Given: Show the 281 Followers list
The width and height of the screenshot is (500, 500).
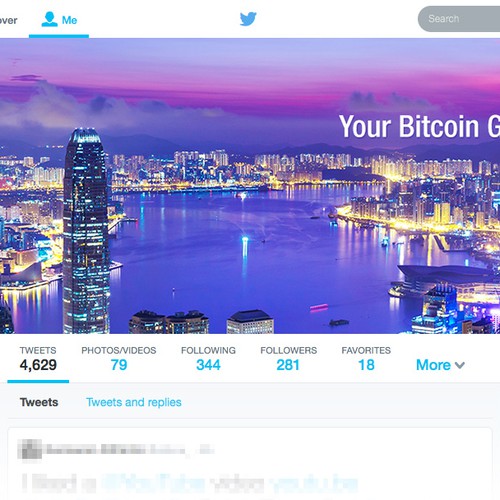Looking at the screenshot, I should 288,359.
